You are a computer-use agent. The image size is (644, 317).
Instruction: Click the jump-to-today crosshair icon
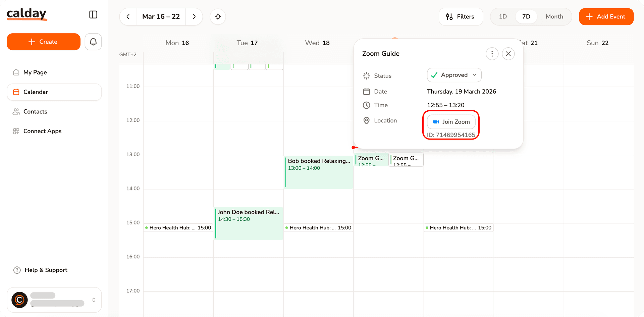click(218, 16)
